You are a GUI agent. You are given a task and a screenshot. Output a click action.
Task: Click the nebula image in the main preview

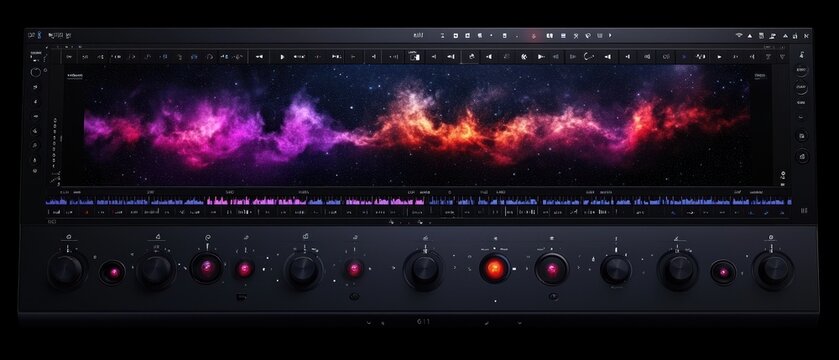[416, 126]
